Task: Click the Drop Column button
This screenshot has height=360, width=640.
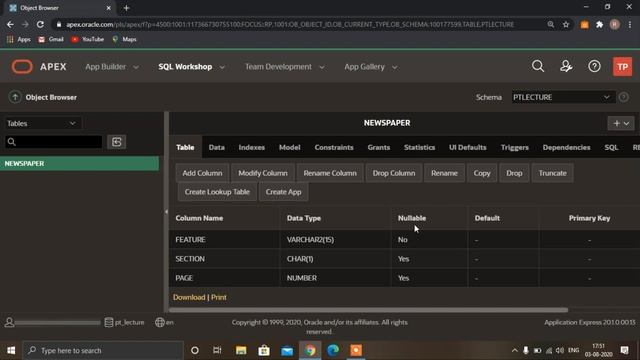Action: point(394,173)
